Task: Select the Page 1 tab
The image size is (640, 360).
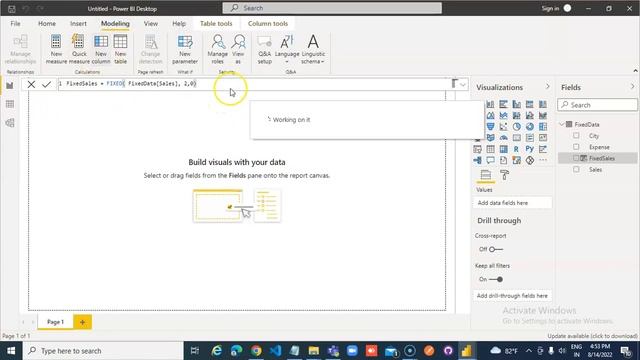Action: [x=56, y=322]
